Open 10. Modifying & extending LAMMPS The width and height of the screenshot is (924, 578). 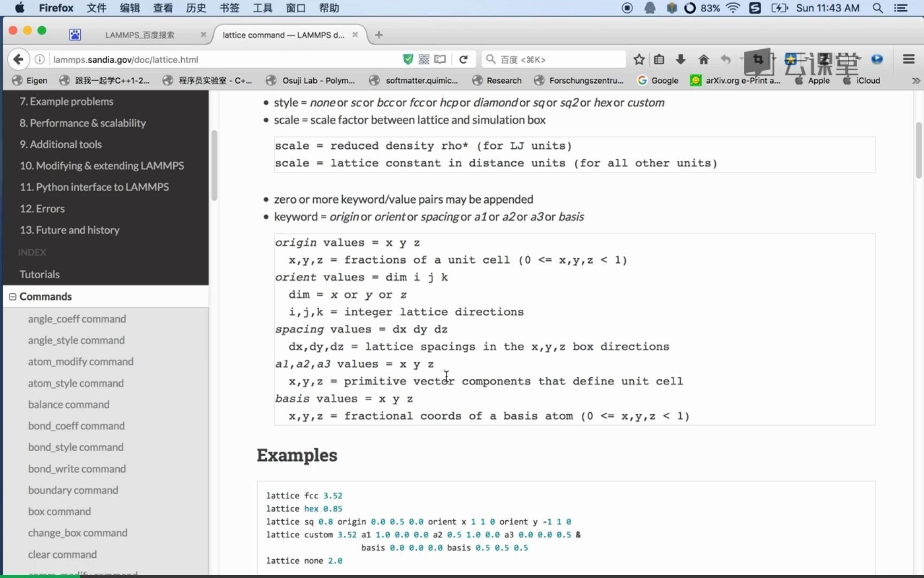[102, 166]
